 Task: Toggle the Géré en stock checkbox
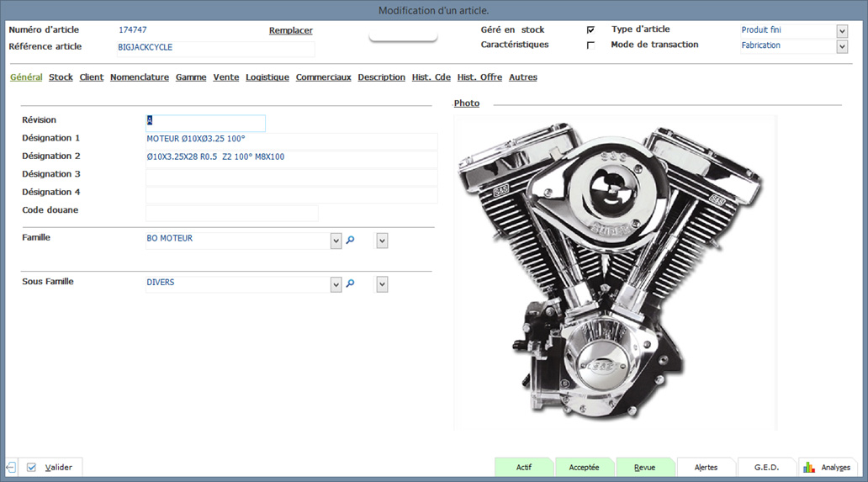590,30
